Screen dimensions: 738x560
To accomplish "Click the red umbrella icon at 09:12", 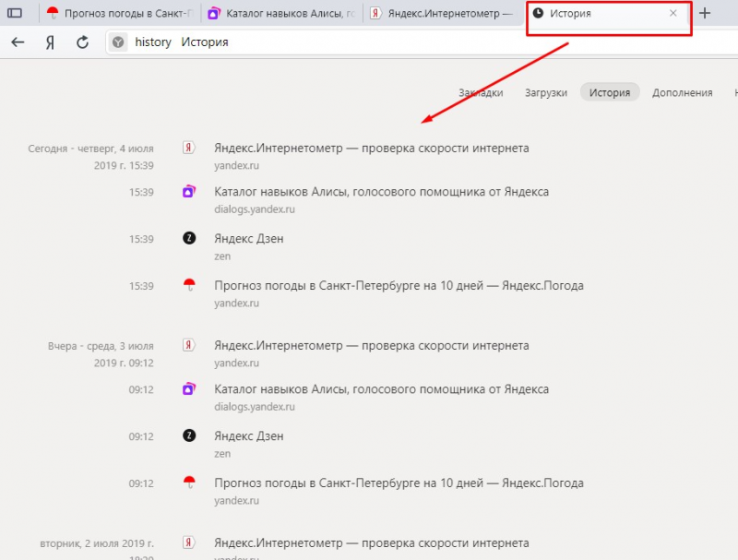I will pyautogui.click(x=189, y=483).
